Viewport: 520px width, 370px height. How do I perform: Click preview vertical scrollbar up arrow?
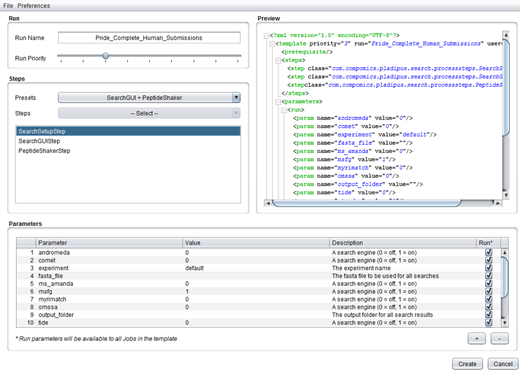[x=506, y=35]
